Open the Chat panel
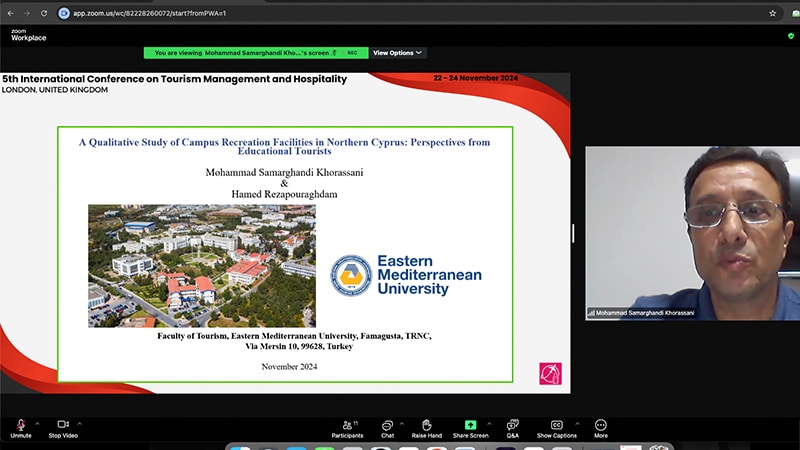 point(387,426)
